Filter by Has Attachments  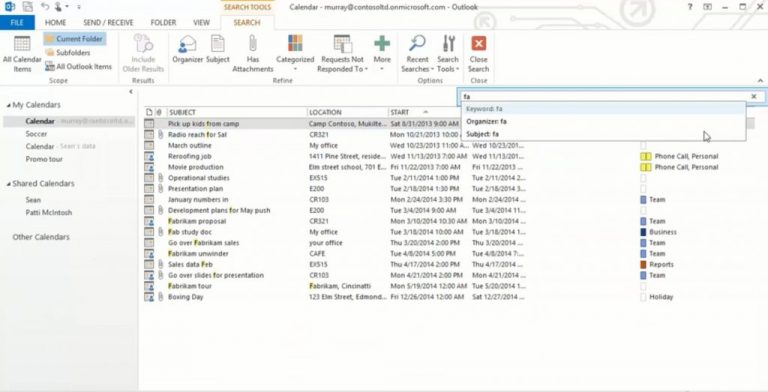[253, 54]
